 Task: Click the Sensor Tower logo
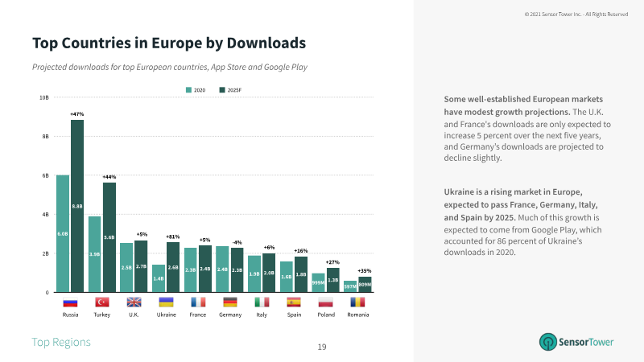[576, 341]
